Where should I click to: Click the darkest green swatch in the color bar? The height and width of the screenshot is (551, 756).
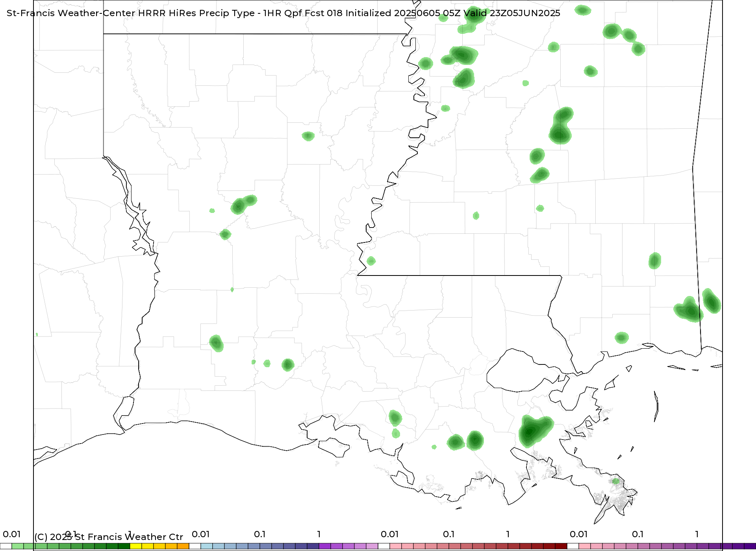point(124,546)
